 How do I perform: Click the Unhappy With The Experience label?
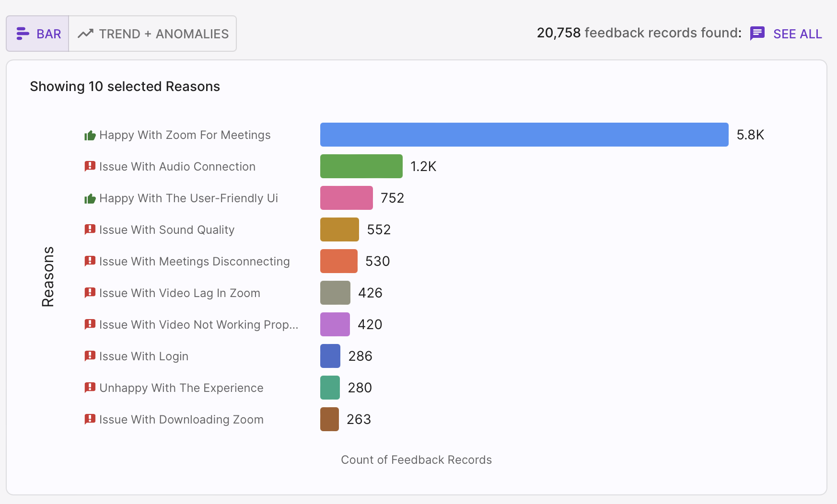pos(181,388)
